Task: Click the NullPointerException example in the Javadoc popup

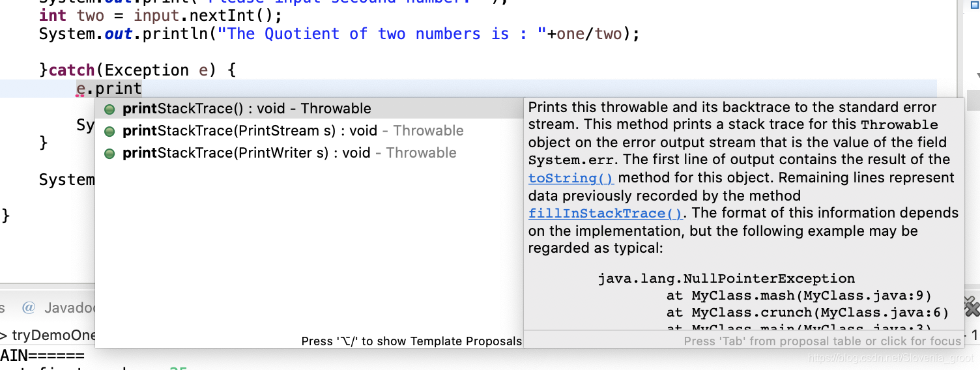Action: click(x=727, y=278)
